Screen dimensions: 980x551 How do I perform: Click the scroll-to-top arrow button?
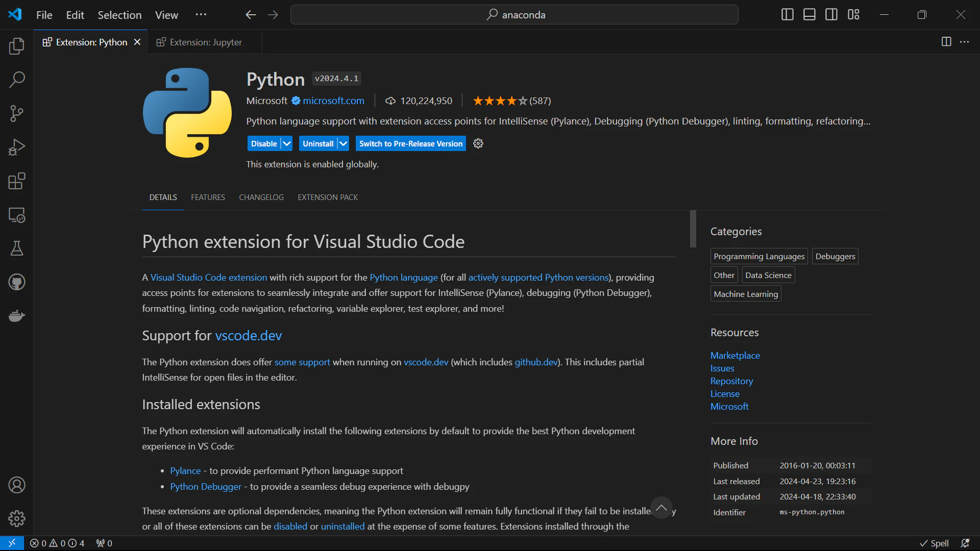(661, 508)
